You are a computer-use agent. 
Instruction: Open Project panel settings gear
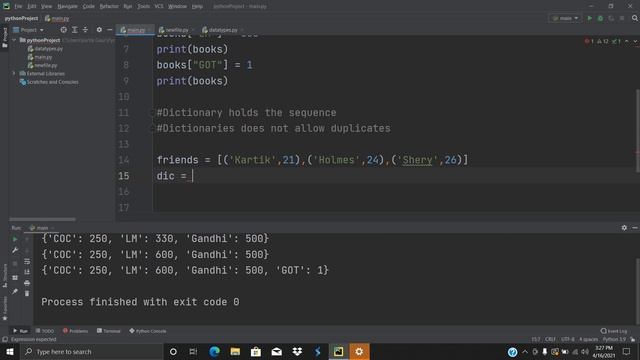coord(99,30)
